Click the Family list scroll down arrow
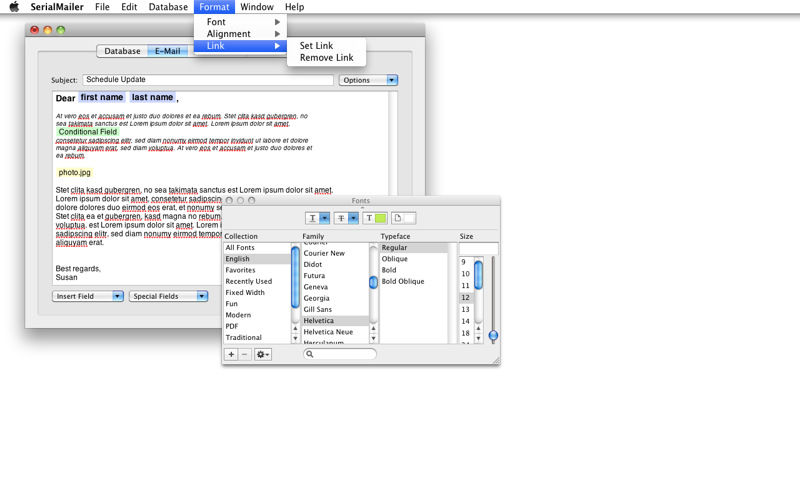Screen dimensions: 800x500 coord(373,338)
